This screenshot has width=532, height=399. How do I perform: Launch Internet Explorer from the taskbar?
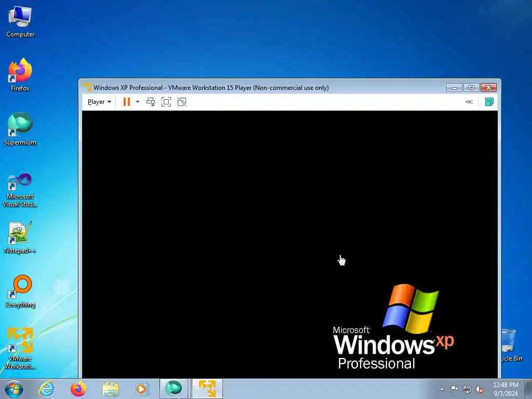(46, 389)
